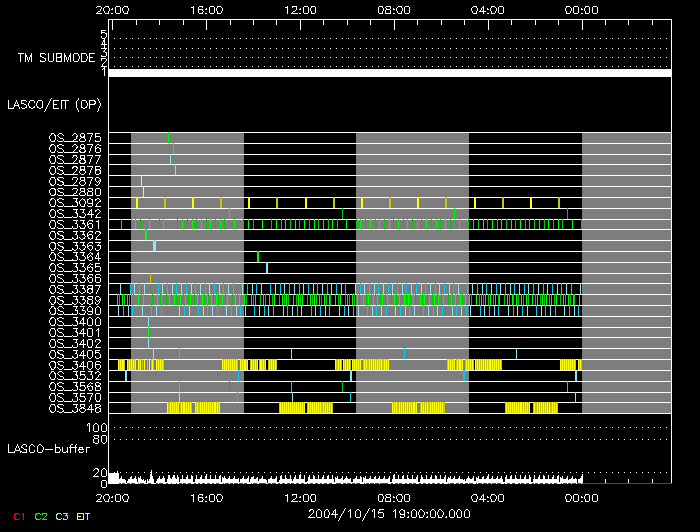This screenshot has width=700, height=532.
Task: Click the green marker in OS_3362 row
Action: 146,235
